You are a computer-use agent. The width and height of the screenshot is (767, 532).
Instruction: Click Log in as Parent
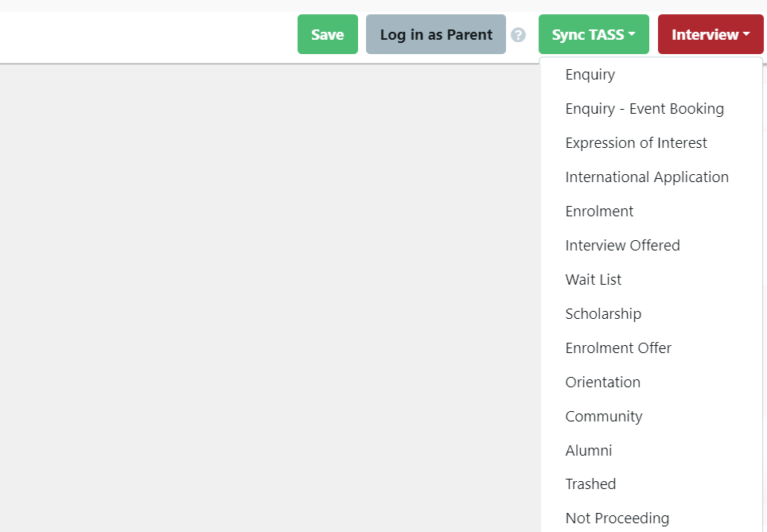[x=435, y=34]
